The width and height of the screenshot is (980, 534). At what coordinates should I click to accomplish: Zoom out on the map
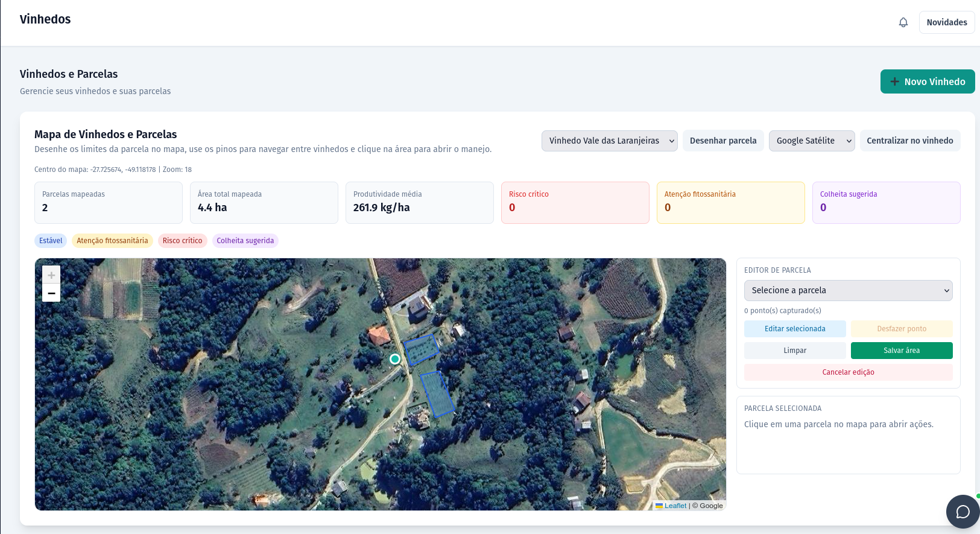(x=51, y=293)
